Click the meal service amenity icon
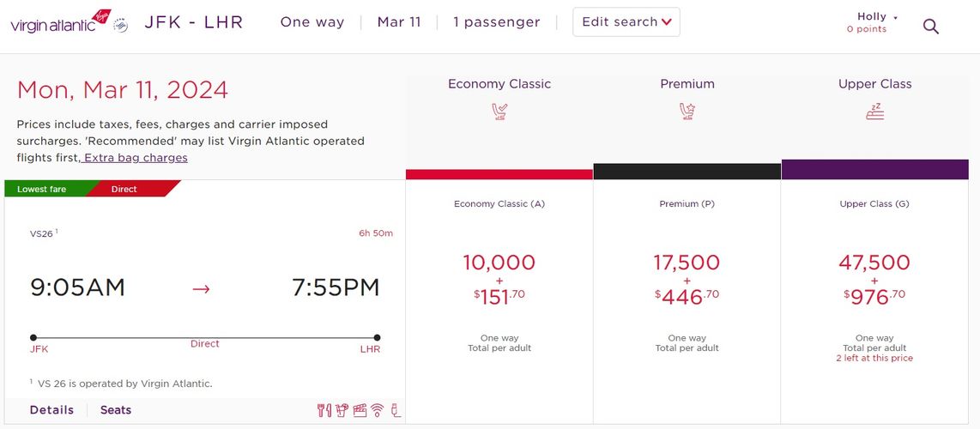Viewport: 980px width, 429px height. pyautogui.click(x=324, y=410)
